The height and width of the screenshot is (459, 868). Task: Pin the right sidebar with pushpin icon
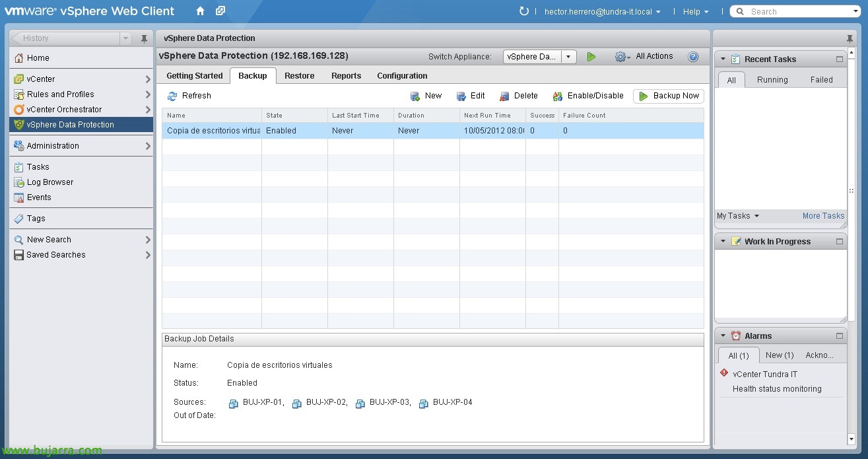pos(850,38)
